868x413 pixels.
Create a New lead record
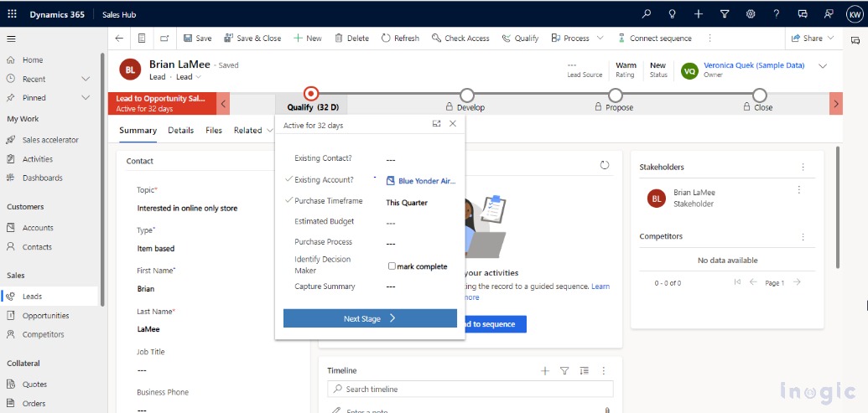(x=307, y=39)
